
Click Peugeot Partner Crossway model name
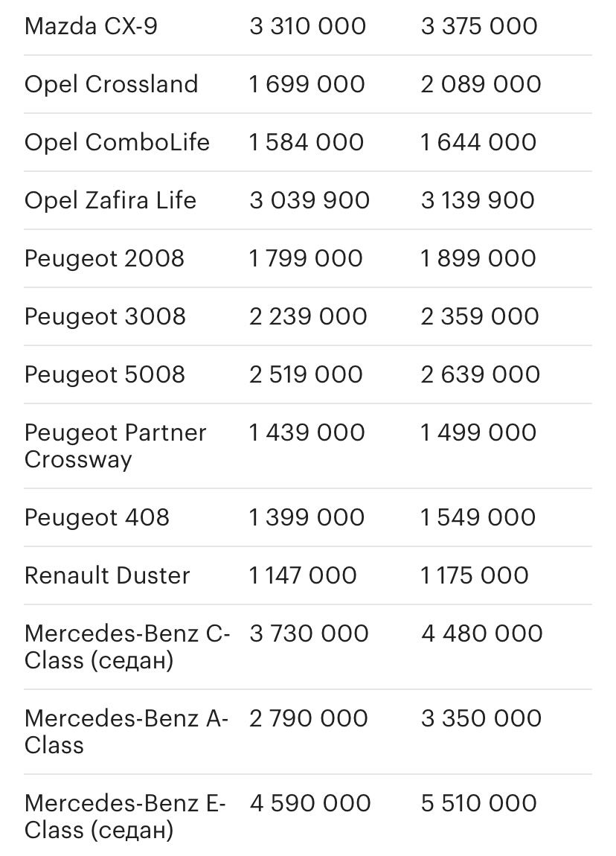[x=115, y=446]
